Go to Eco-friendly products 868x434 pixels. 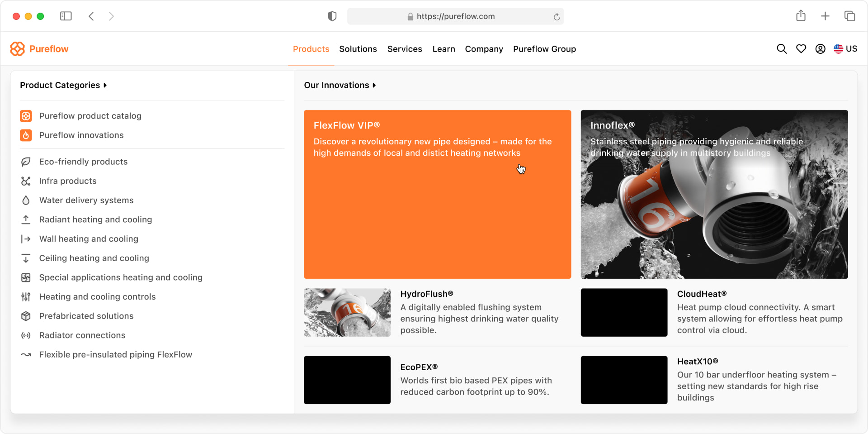point(83,162)
